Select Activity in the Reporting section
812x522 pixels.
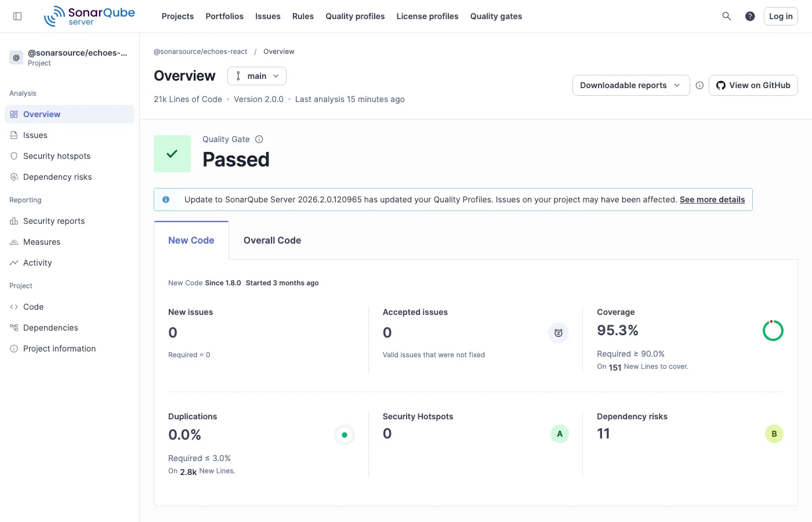click(x=37, y=262)
